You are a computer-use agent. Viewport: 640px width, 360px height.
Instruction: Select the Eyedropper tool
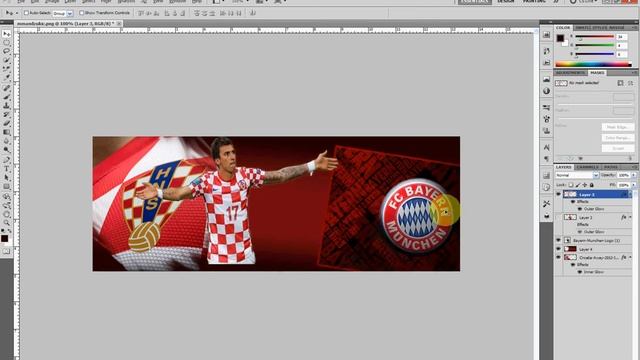pos(6,77)
